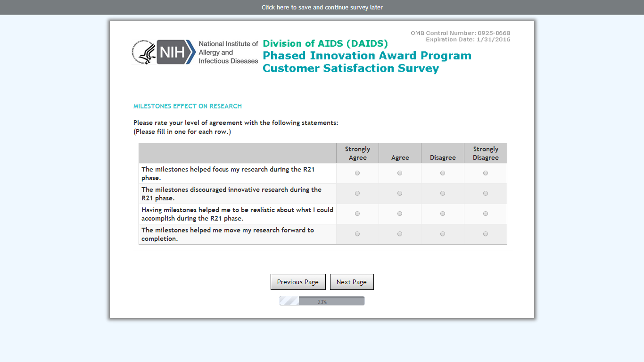This screenshot has height=362, width=644.
Task: Select Strongly Agree for milestones helped focus research
Action: click(x=357, y=173)
